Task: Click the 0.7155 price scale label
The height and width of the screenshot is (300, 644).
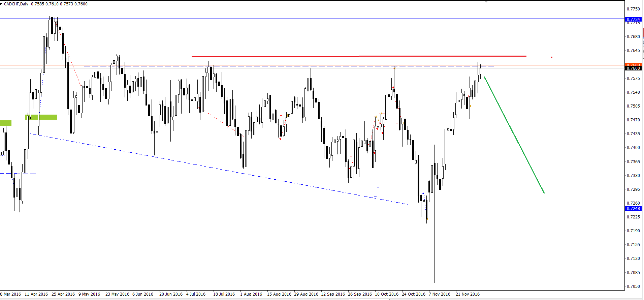Action: pyautogui.click(x=633, y=245)
